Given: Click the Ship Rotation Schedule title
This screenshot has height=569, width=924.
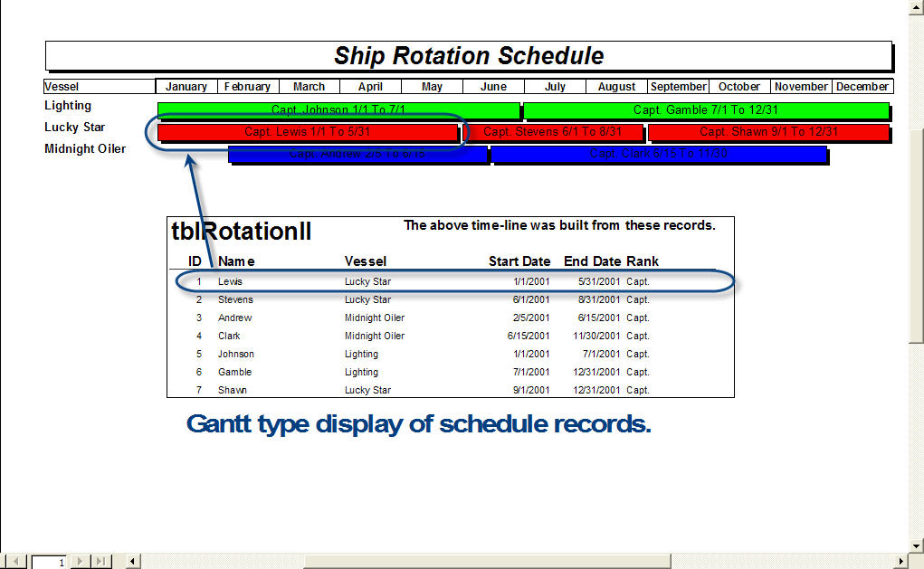Looking at the screenshot, I should (x=469, y=56).
